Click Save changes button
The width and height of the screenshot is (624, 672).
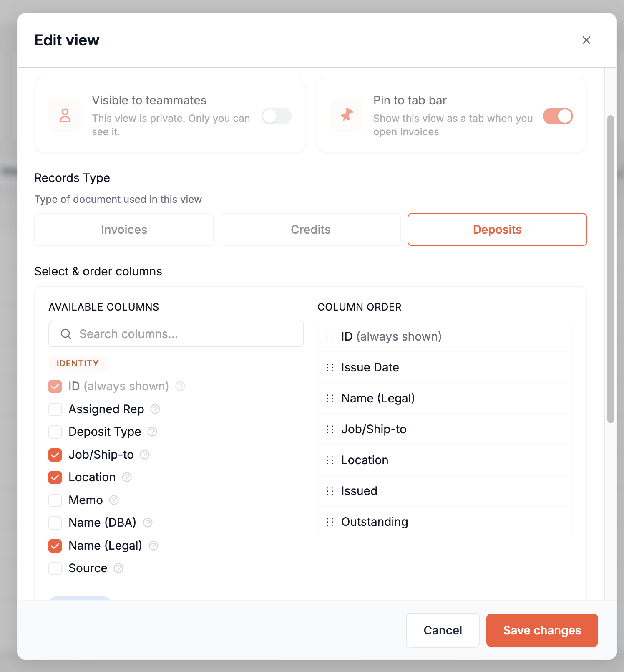542,630
